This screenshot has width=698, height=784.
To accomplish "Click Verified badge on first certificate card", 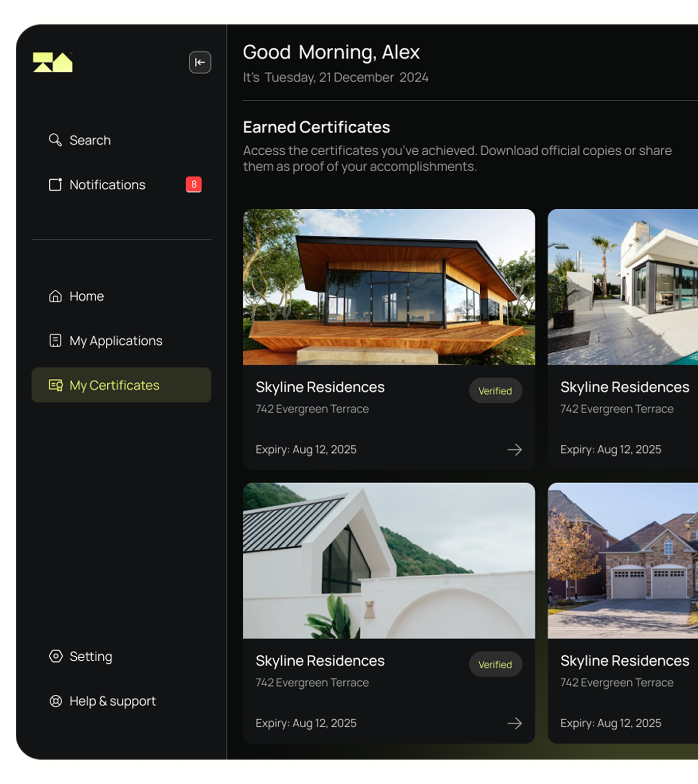I will (x=495, y=391).
